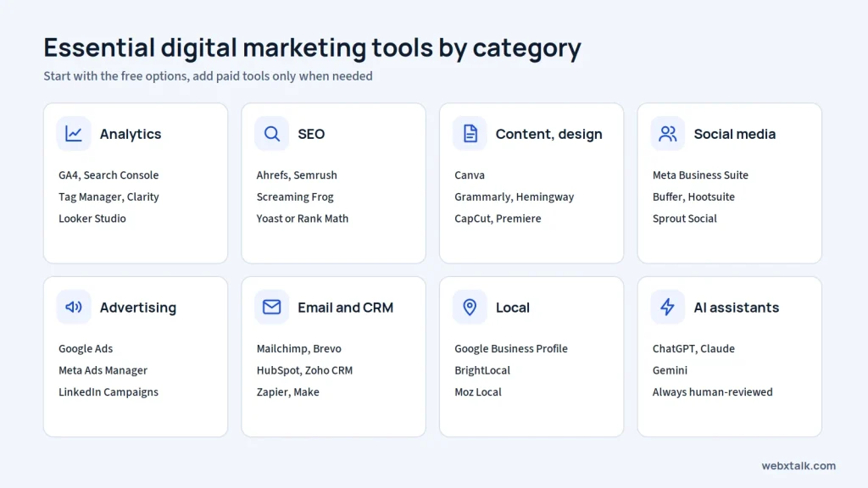Viewport: 868px width, 488px height.
Task: Click the Essential digital marketing tools title
Action: point(313,47)
